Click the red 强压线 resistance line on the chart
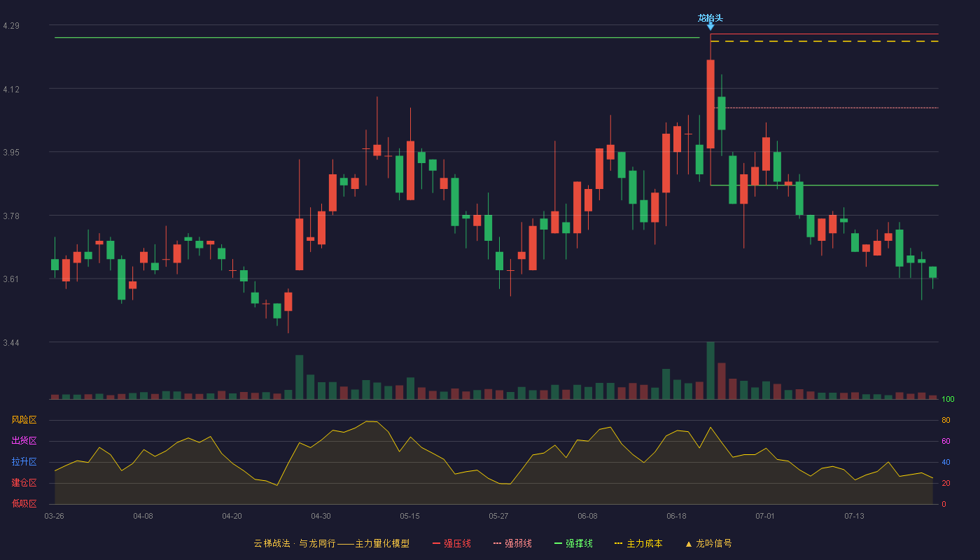Image resolution: width=980 pixels, height=560 pixels. tap(824, 34)
